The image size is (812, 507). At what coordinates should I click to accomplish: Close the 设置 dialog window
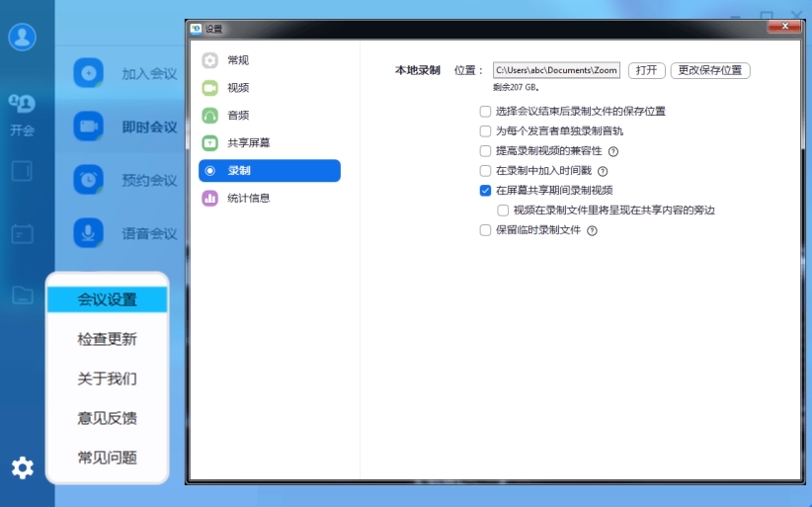tap(784, 26)
